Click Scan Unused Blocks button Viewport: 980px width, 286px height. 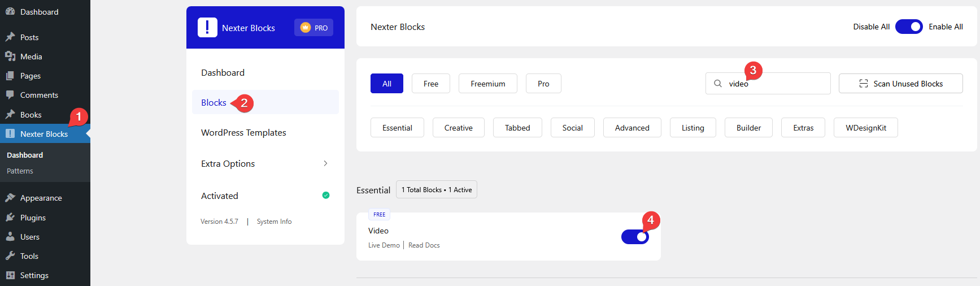(x=901, y=84)
